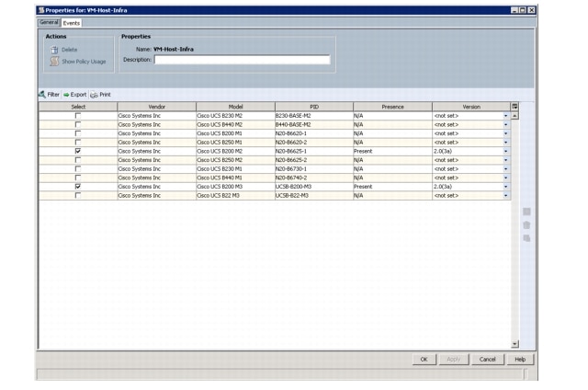Click the vertical scrollbar track of table
The height and width of the screenshot is (390, 588).
tap(514, 229)
